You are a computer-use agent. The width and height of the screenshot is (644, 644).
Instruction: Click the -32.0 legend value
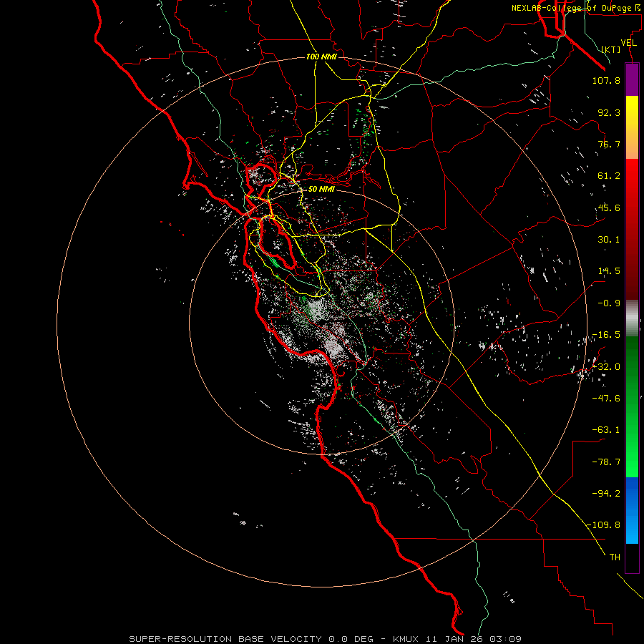pos(606,367)
